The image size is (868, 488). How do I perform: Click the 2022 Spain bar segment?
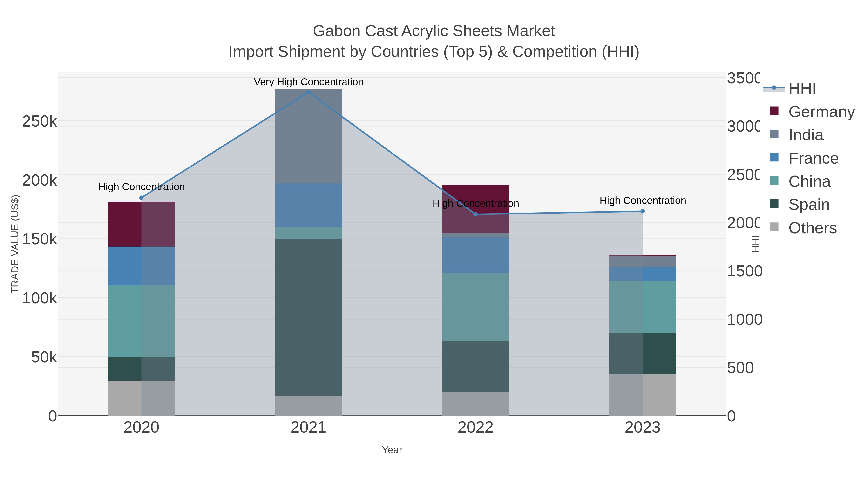pyautogui.click(x=475, y=366)
